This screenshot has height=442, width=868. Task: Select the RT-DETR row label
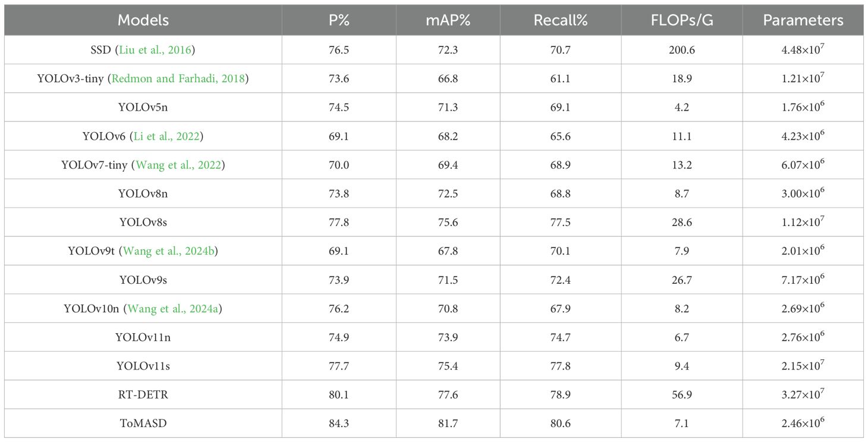143,395
